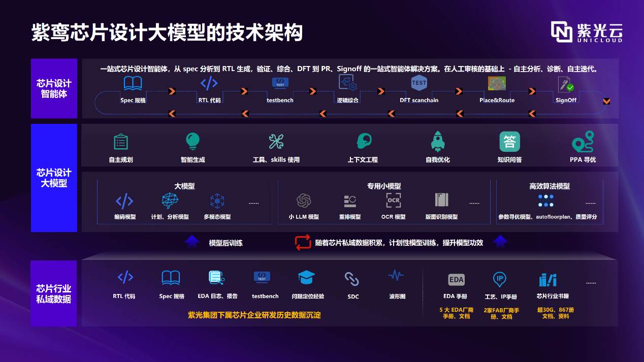The height and width of the screenshot is (362, 644).
Task: Select the 小 LLM 模型 icon
Action: (x=304, y=201)
